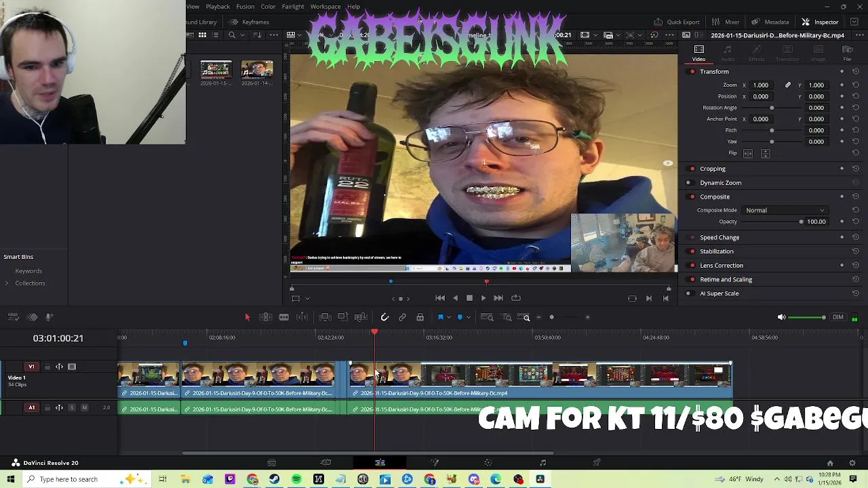Open the Help menu
The height and width of the screenshot is (488, 868).
tap(354, 7)
